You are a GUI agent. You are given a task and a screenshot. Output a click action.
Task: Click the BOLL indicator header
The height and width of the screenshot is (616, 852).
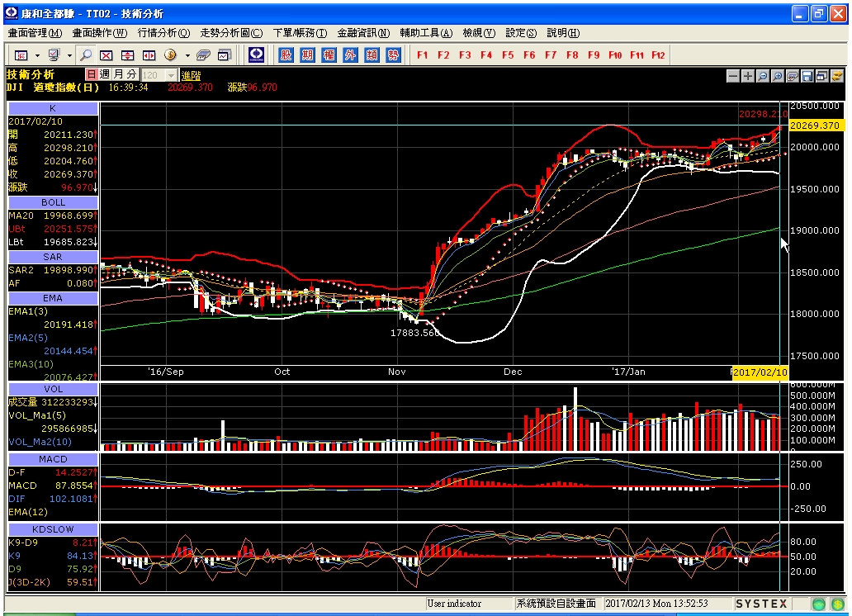point(53,202)
